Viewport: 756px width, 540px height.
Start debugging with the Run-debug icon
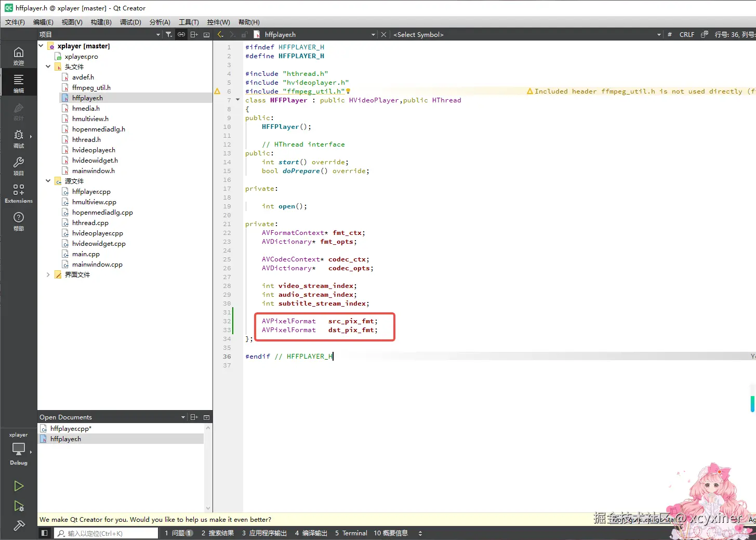click(19, 506)
